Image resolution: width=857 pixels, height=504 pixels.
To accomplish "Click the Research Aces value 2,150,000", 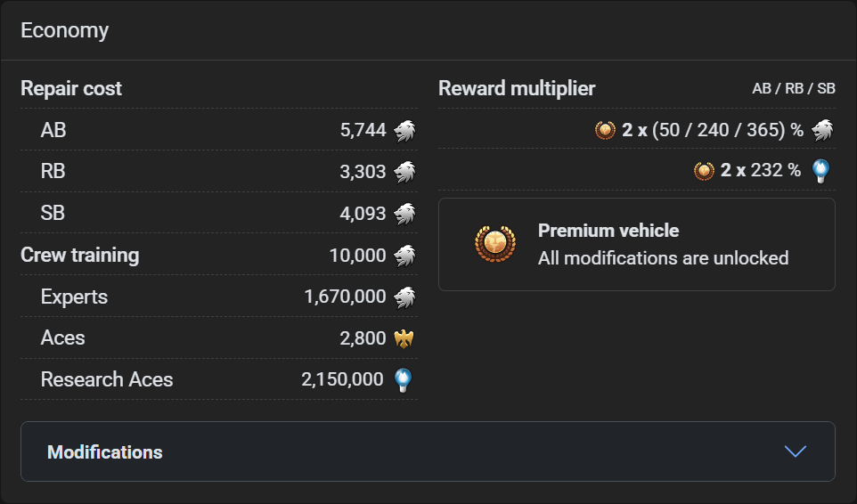I will [342, 379].
